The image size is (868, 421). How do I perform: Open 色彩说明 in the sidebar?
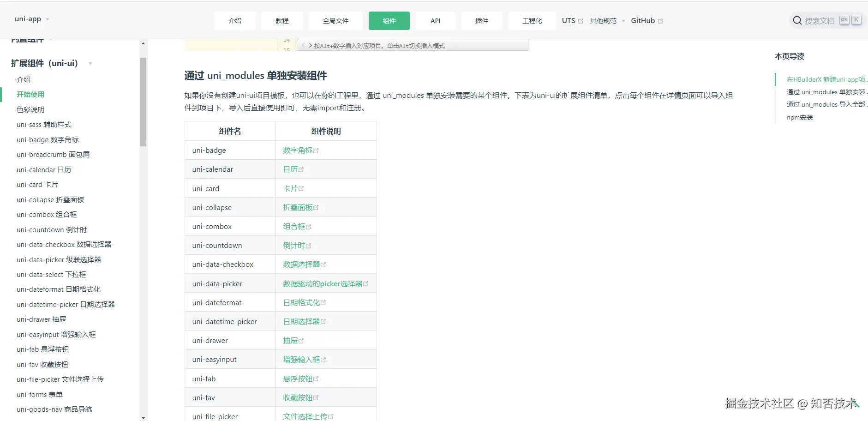coord(30,109)
